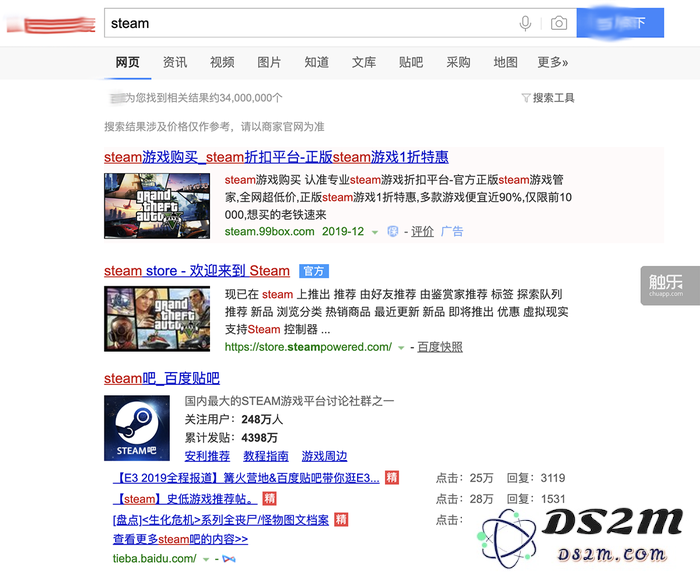Click the funnel icon of 搜索工具
The width and height of the screenshot is (700, 572).
tap(526, 98)
